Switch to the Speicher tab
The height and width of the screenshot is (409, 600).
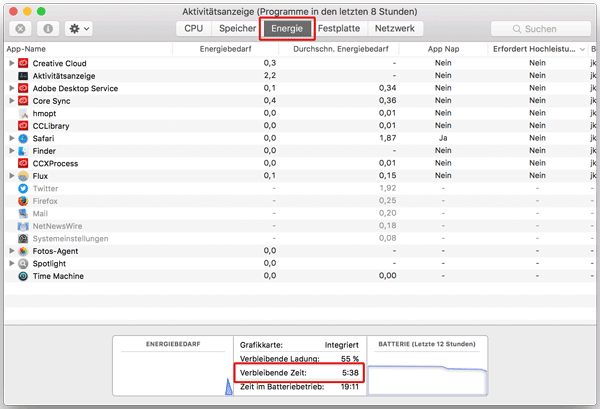237,29
